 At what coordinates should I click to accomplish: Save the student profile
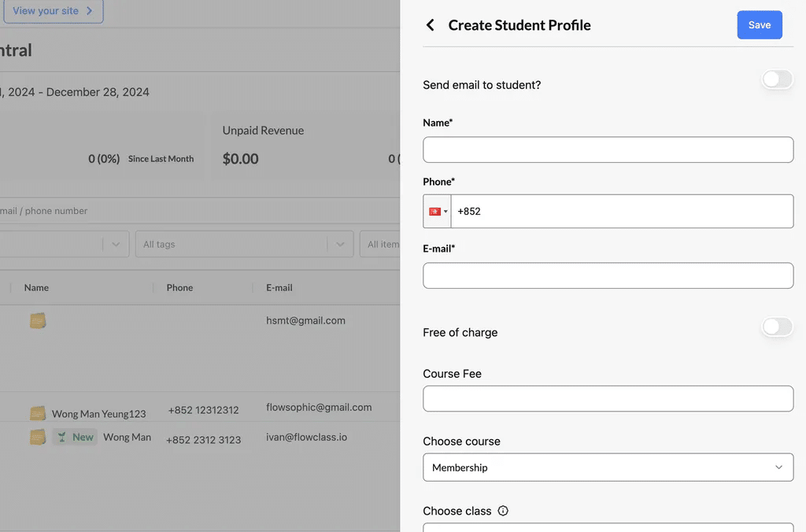pos(760,24)
